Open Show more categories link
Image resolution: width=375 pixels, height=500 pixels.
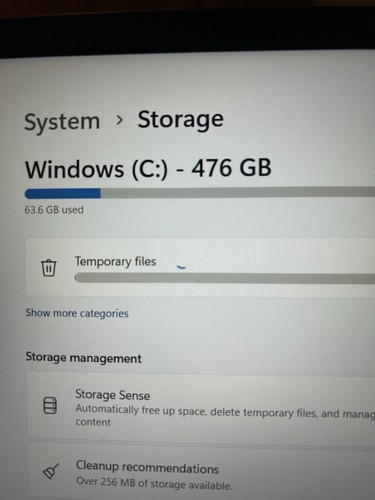pyautogui.click(x=77, y=313)
